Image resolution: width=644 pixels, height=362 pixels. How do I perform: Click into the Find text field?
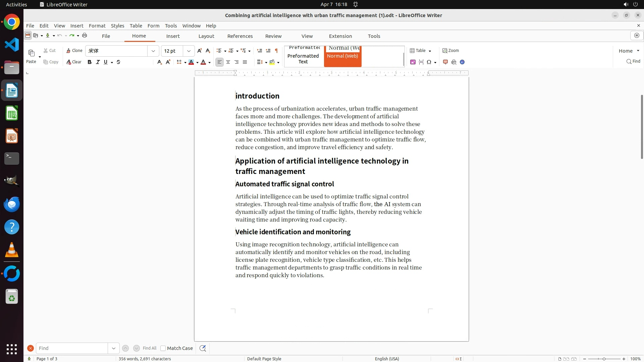click(72, 348)
